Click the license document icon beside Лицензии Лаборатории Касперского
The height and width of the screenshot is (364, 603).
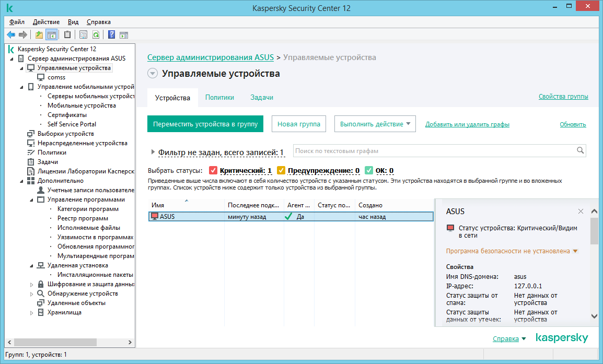click(31, 171)
